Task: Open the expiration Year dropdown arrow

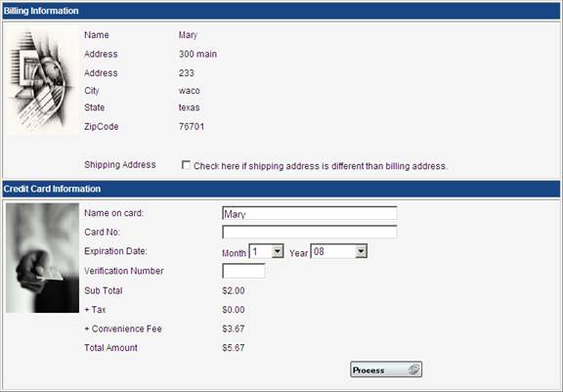Action: click(x=361, y=251)
